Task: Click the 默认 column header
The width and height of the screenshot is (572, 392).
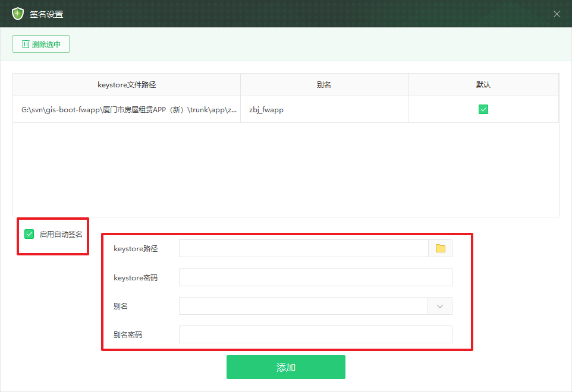Action: [483, 85]
